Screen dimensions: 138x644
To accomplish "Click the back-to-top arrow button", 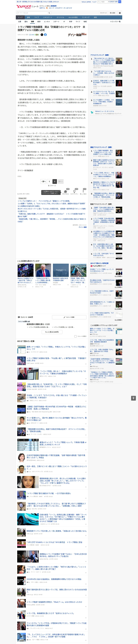I will (133, 398).
